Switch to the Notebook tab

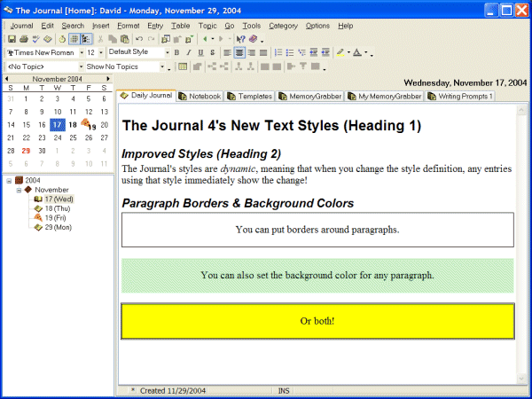point(199,96)
